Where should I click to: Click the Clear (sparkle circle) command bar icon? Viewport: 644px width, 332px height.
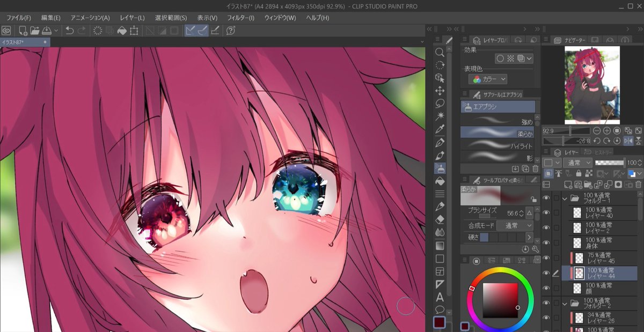tap(98, 31)
